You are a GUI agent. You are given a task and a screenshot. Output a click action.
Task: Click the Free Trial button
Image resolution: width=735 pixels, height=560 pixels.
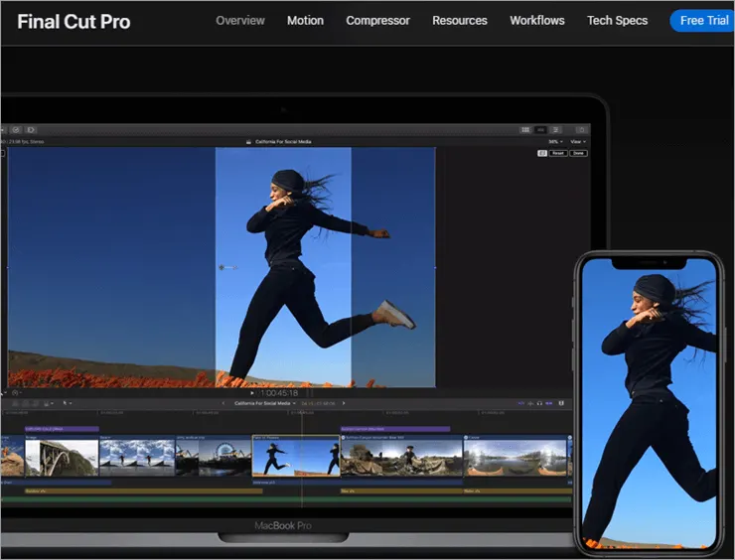[x=703, y=21]
